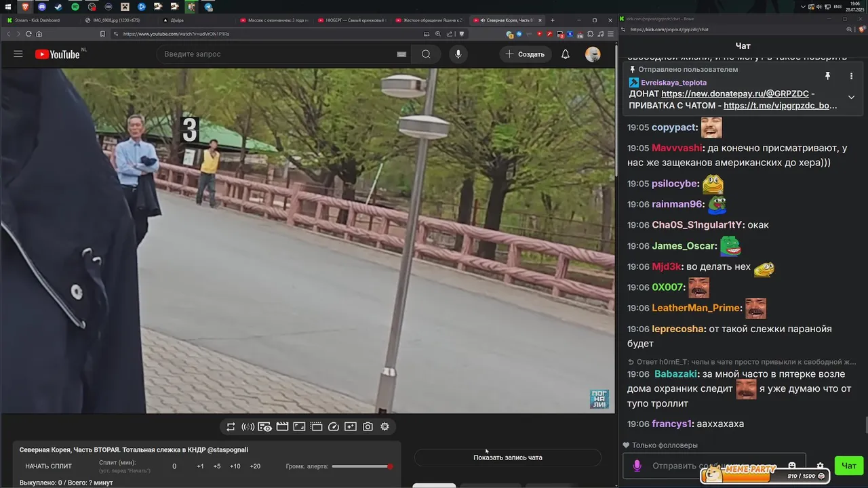Click the "+5" split minutes button
The image size is (868, 488).
pos(217,466)
